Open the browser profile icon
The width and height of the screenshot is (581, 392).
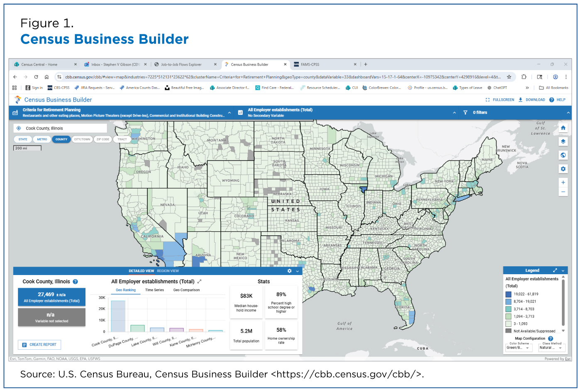[x=555, y=77]
